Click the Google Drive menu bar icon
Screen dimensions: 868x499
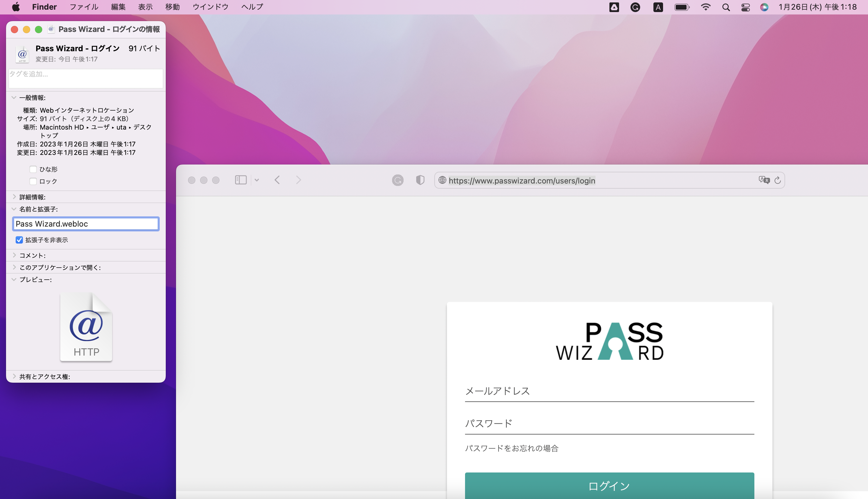pos(614,7)
